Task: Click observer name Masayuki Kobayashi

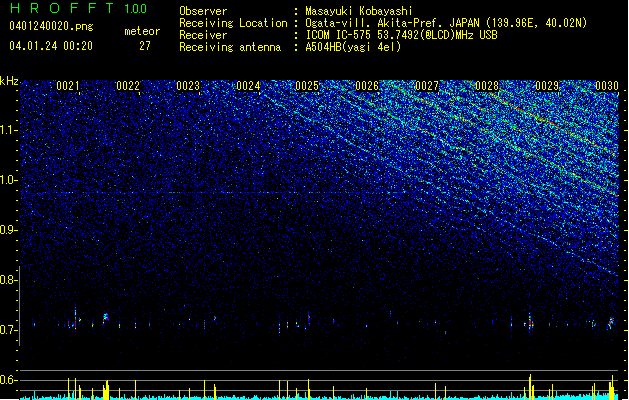Action: click(359, 11)
